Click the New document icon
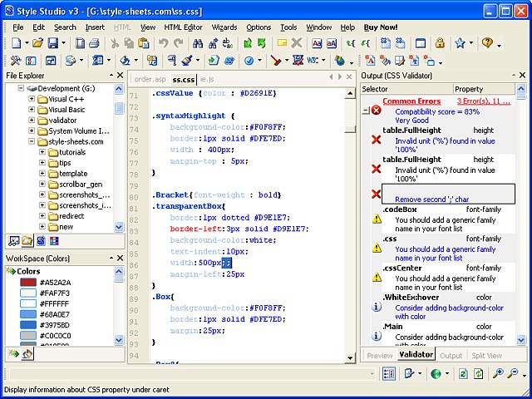The width and height of the screenshot is (532, 399). [17, 43]
